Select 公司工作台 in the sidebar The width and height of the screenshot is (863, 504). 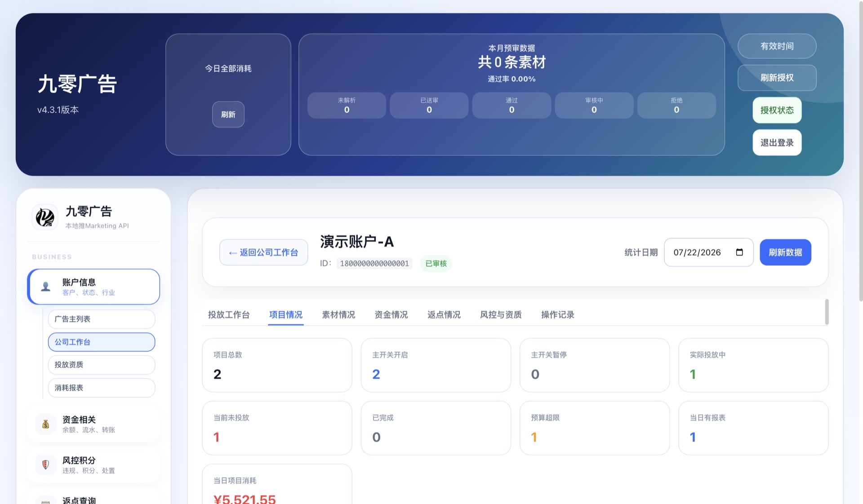tap(102, 342)
